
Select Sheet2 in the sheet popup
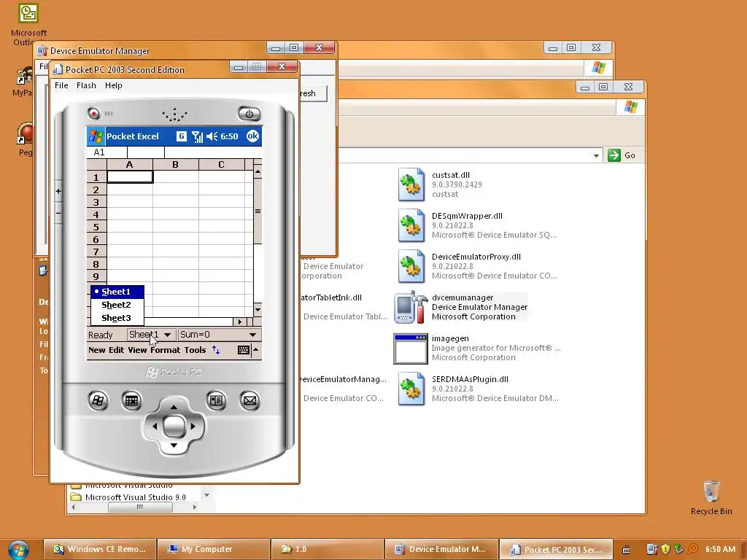click(117, 305)
